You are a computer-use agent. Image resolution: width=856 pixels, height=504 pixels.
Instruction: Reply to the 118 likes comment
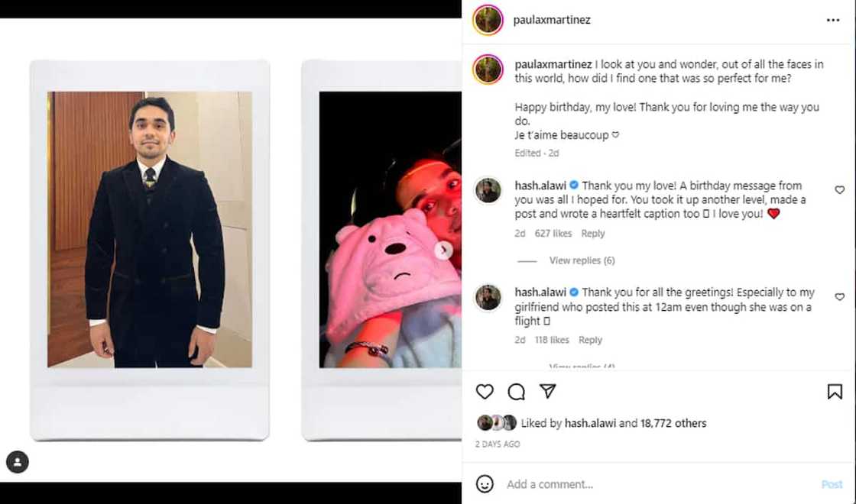pyautogui.click(x=590, y=340)
